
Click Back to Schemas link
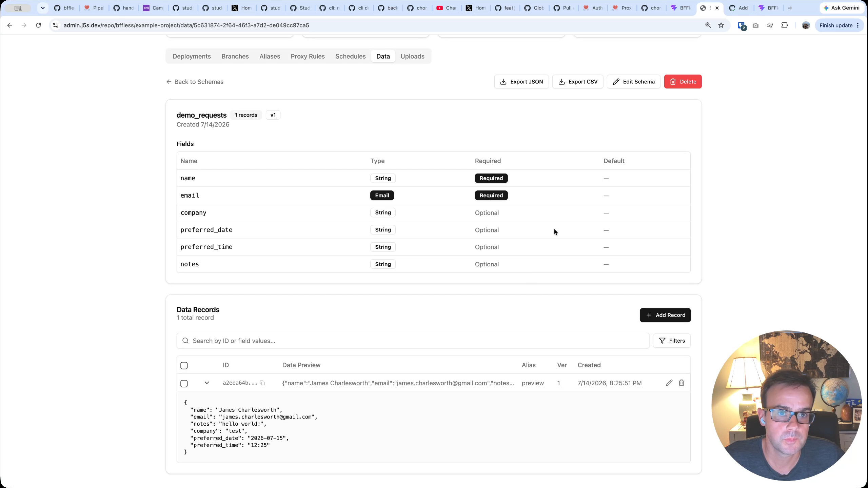coord(195,82)
